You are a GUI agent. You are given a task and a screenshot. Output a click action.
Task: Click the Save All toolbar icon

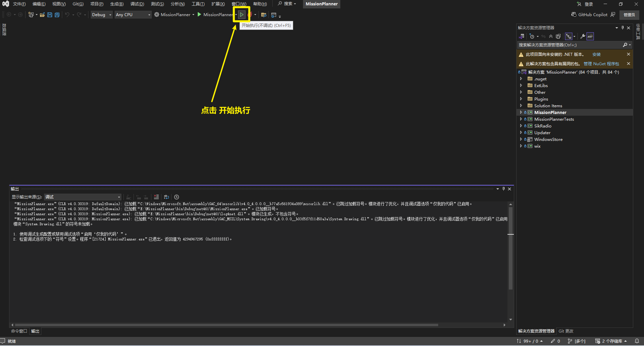[x=57, y=15]
